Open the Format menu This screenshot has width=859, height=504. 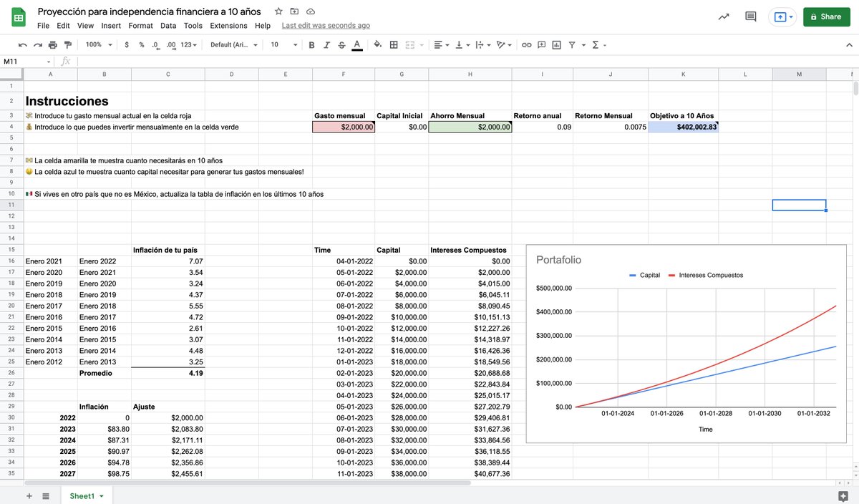tap(141, 26)
